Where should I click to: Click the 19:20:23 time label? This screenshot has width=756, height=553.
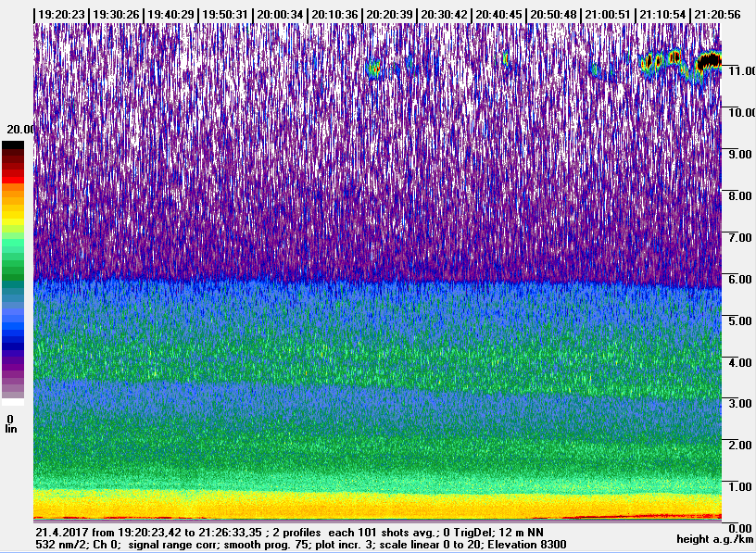coord(61,15)
